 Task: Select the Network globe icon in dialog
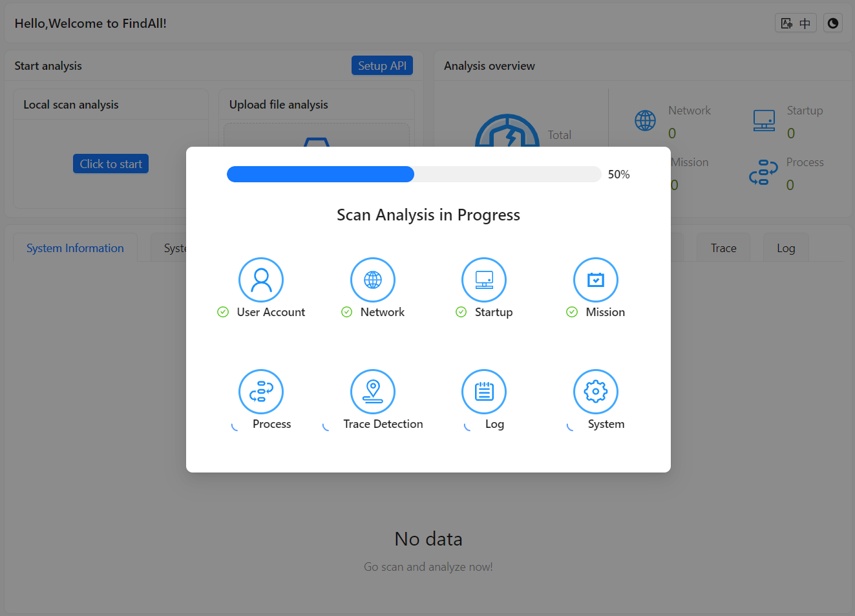point(373,280)
